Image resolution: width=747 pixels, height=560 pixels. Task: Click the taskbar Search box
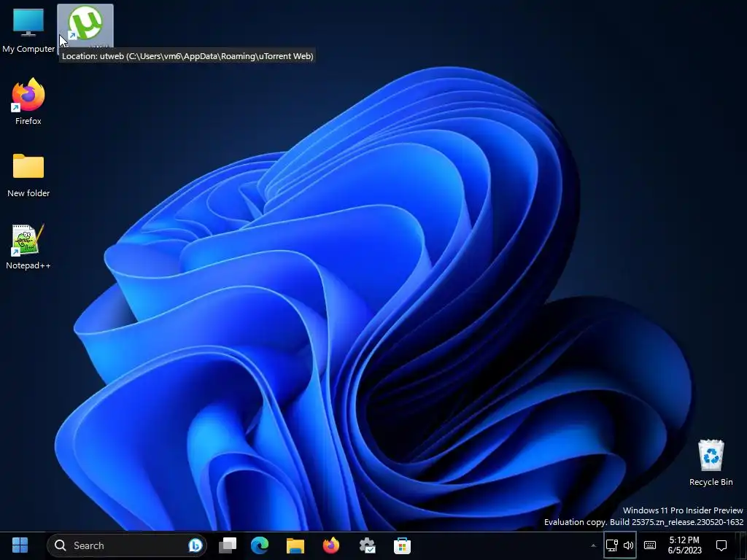(126, 545)
